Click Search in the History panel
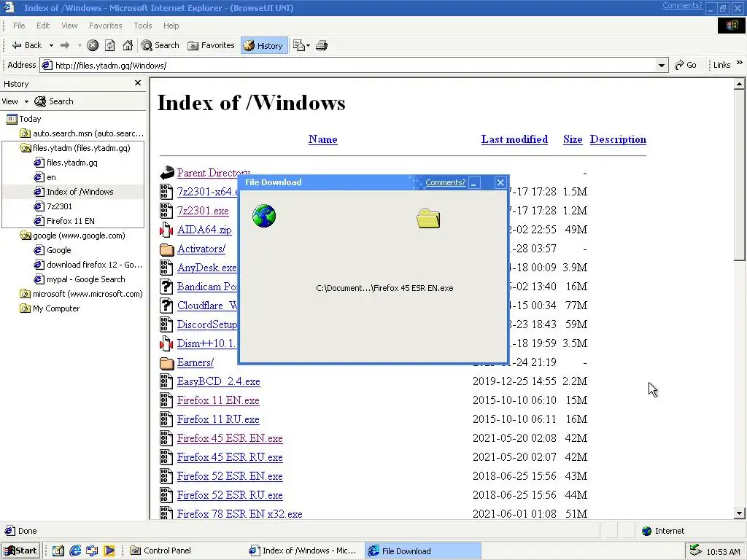 [x=54, y=101]
